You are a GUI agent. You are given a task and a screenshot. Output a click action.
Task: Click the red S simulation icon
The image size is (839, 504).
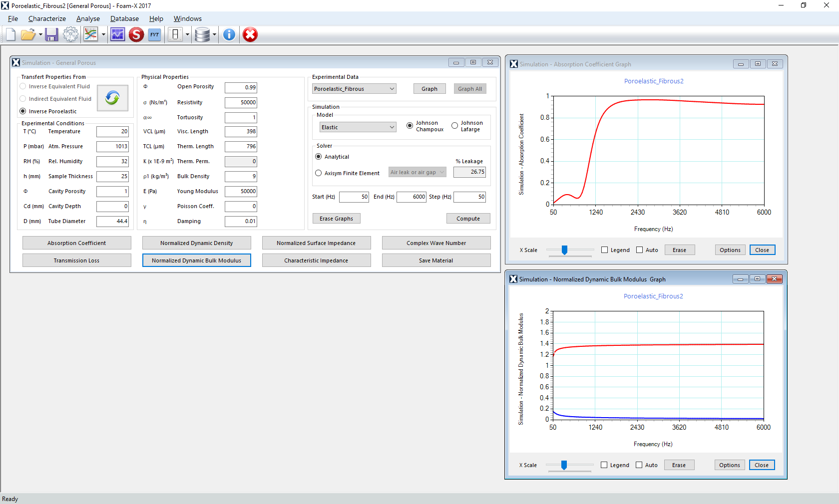136,35
